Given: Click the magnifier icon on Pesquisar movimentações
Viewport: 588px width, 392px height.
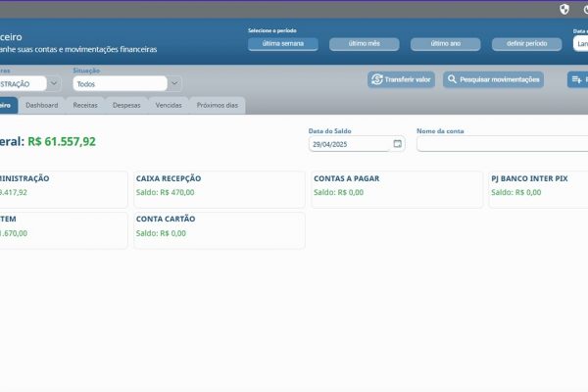Looking at the screenshot, I should click(452, 79).
